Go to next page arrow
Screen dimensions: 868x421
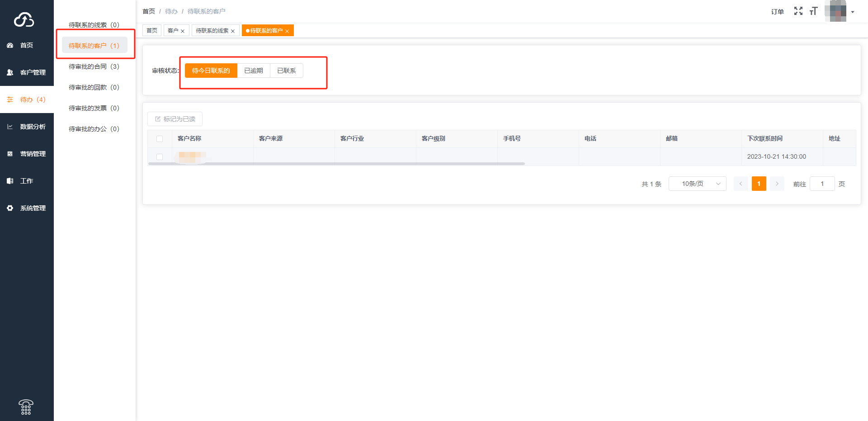click(777, 184)
